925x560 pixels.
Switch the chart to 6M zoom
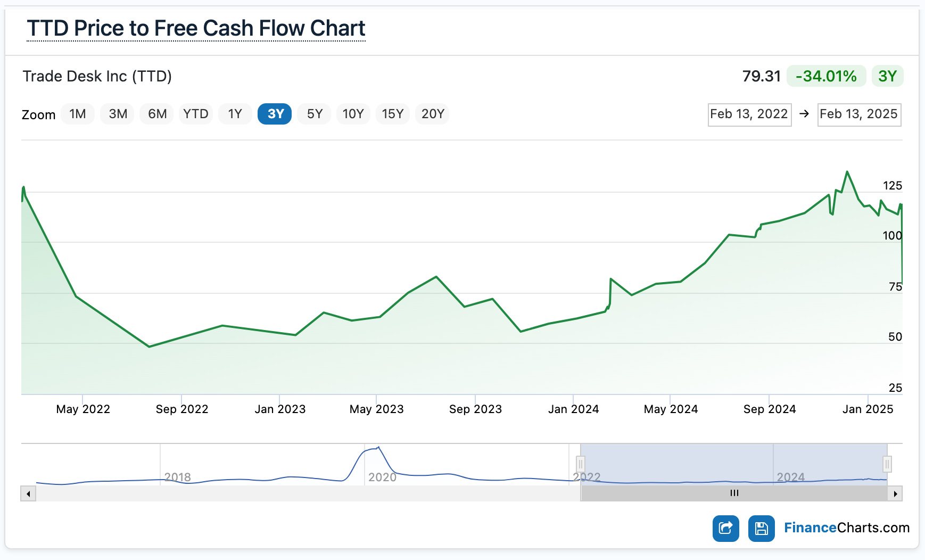pyautogui.click(x=157, y=114)
